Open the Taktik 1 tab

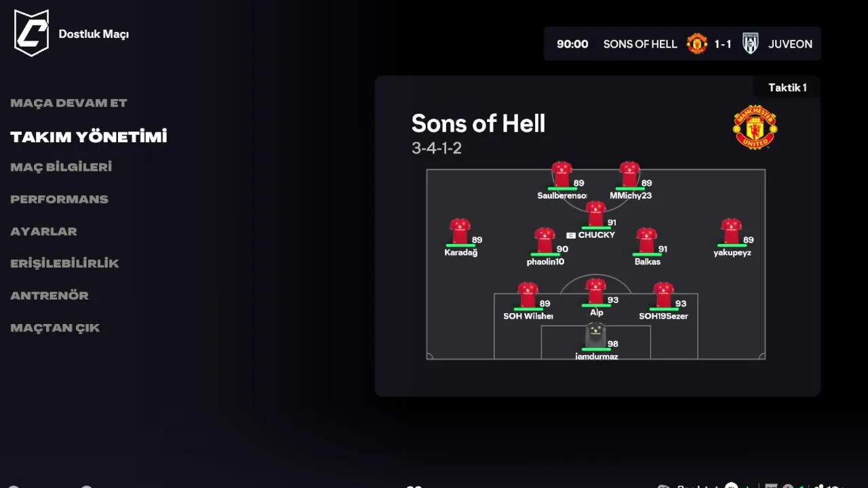pos(787,87)
